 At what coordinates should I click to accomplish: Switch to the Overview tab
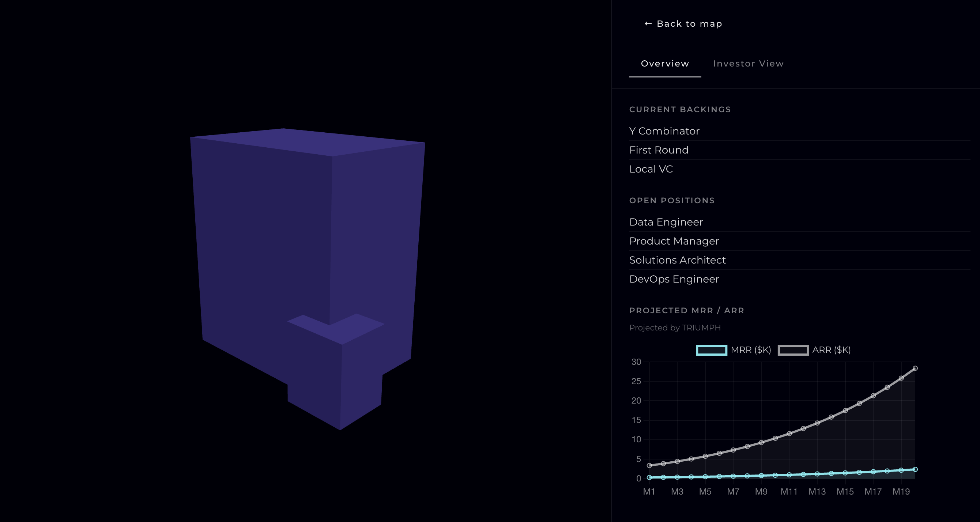pos(665,64)
